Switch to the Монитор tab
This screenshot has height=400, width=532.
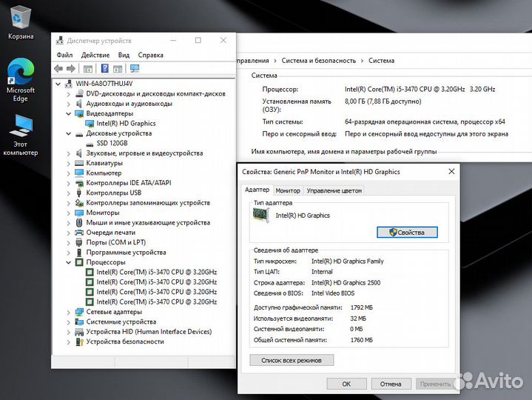pos(288,190)
